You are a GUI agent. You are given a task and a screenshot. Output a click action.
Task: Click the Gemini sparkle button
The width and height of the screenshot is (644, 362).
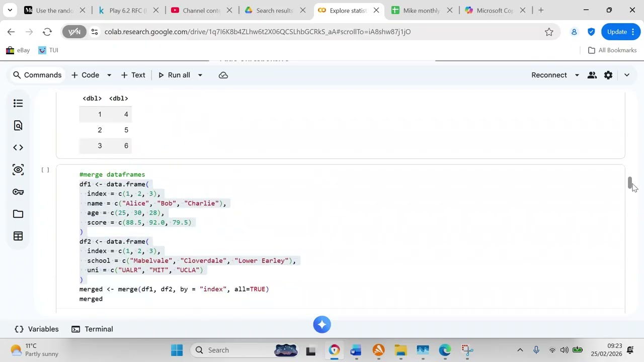[322, 324]
